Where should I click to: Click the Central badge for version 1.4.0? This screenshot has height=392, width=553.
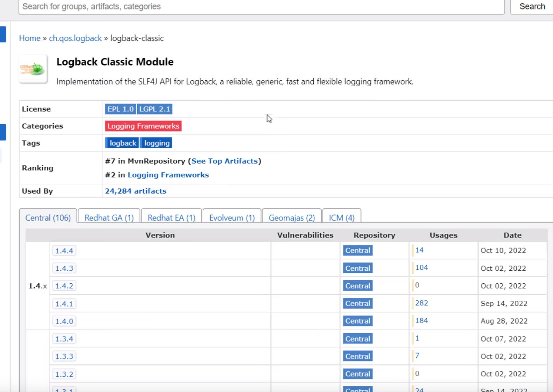click(x=358, y=321)
